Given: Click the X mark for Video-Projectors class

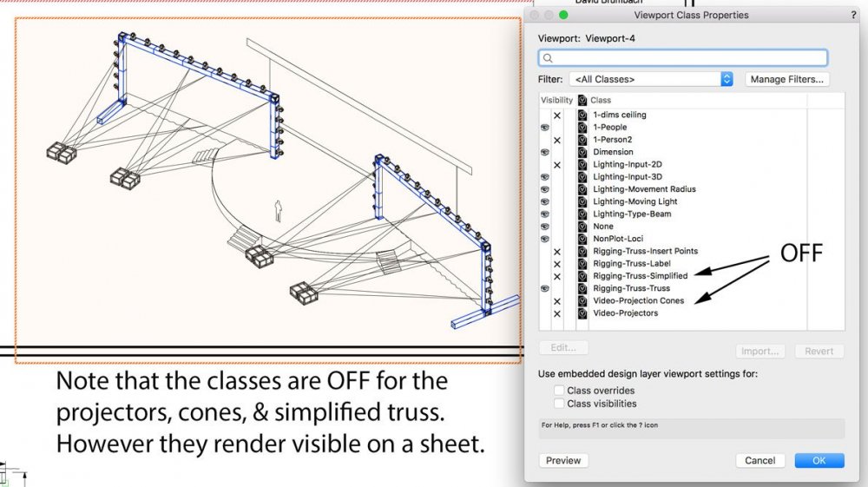Looking at the screenshot, I should (557, 313).
